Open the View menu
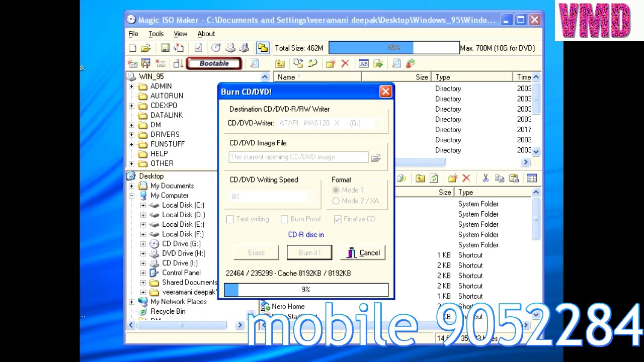Image resolution: width=644 pixels, height=362 pixels. pos(181,34)
